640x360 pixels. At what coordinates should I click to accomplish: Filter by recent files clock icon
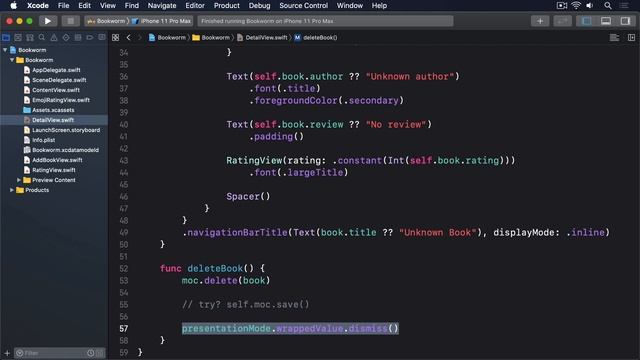(x=90, y=353)
